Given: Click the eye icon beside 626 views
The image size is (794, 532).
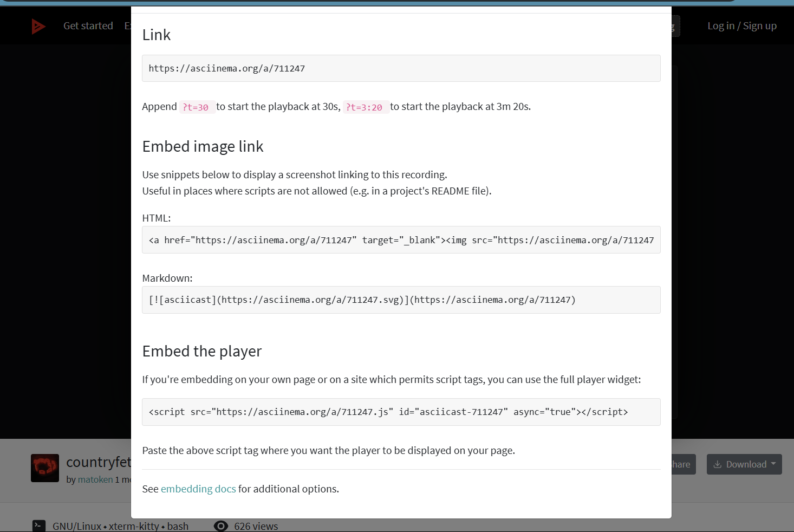Looking at the screenshot, I should point(221,525).
